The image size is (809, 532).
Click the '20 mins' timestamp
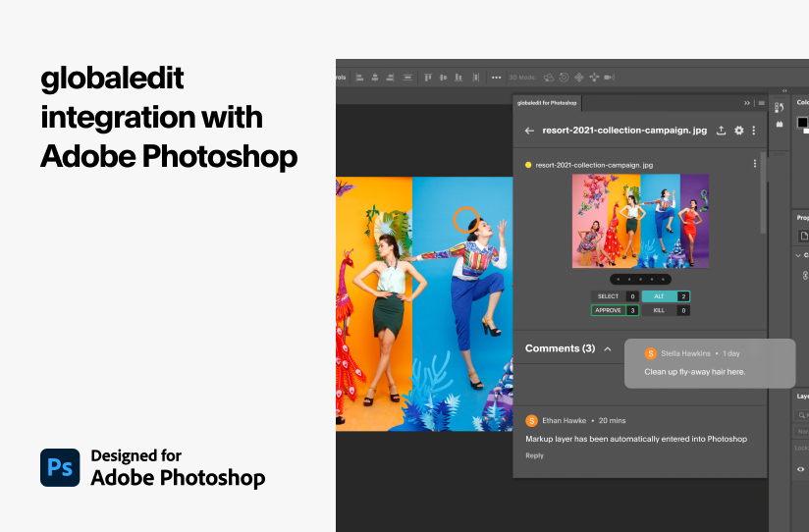pos(612,420)
